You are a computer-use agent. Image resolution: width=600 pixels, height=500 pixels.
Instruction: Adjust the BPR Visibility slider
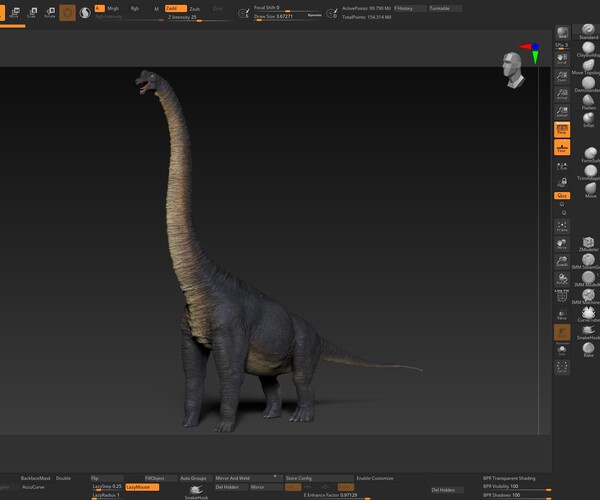[x=517, y=487]
